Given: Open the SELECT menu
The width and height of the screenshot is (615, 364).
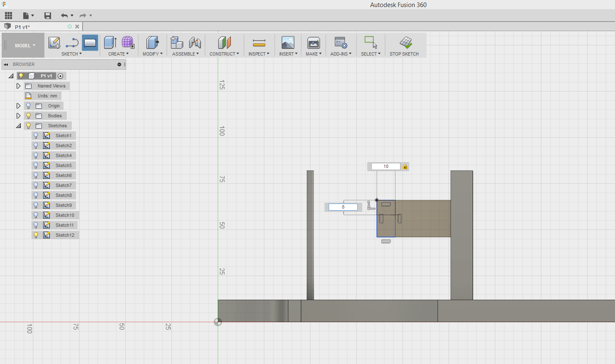Looking at the screenshot, I should pyautogui.click(x=371, y=54).
